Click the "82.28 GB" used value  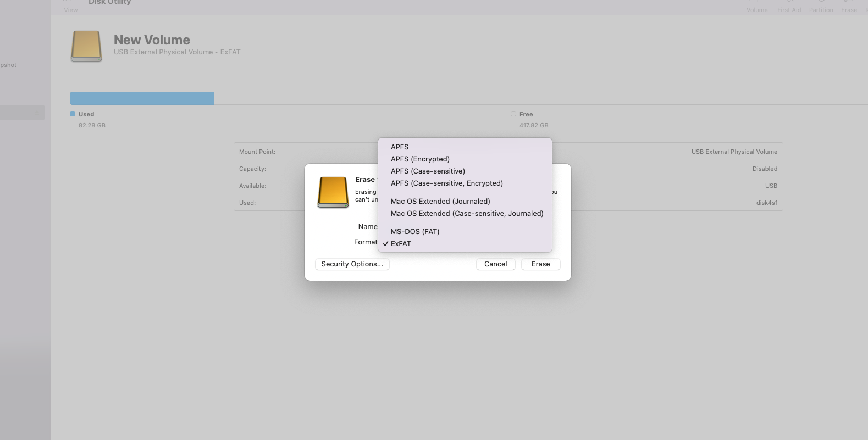tap(92, 125)
